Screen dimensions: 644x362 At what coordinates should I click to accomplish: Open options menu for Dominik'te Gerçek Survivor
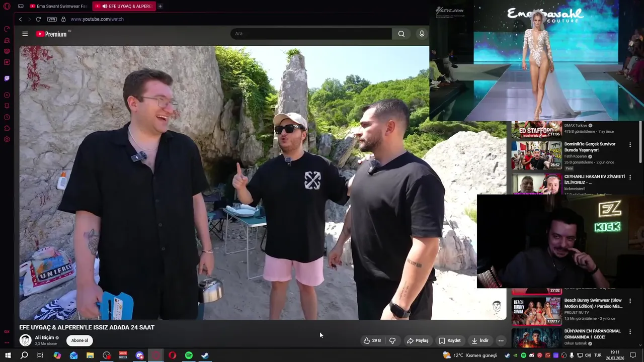point(630,145)
